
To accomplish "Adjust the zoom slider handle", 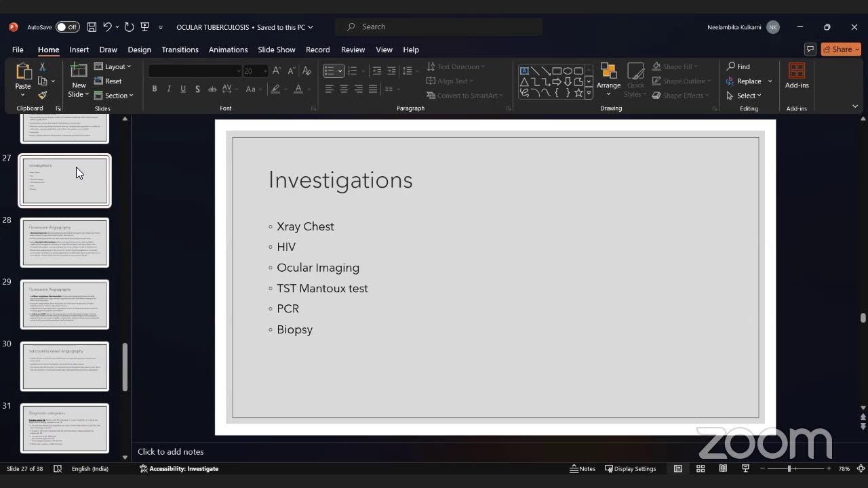I will pos(789,468).
